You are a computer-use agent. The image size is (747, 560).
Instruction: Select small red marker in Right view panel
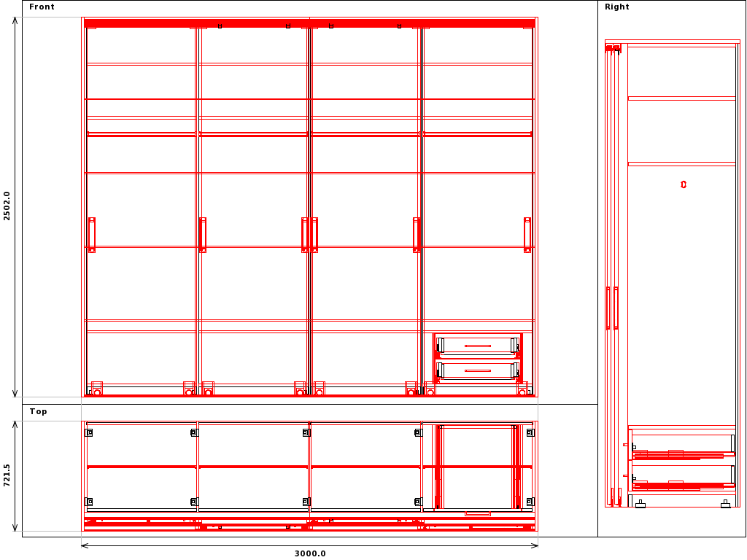point(684,184)
